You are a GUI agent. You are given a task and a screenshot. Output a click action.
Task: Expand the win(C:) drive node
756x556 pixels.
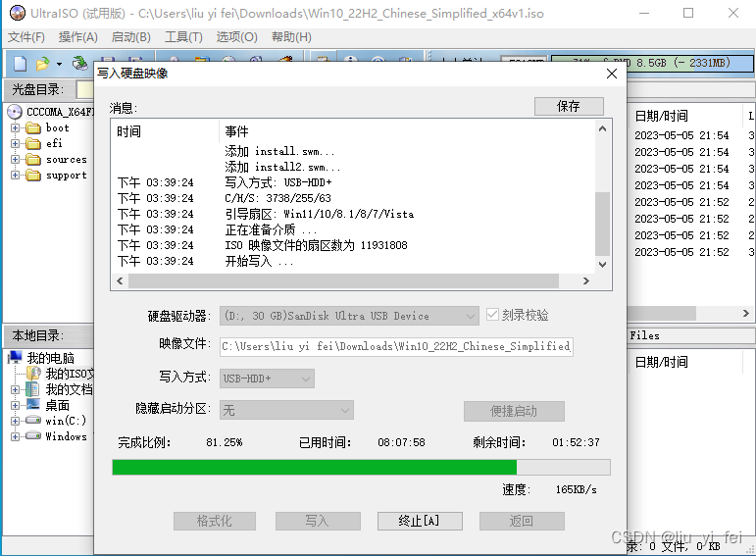click(15, 421)
